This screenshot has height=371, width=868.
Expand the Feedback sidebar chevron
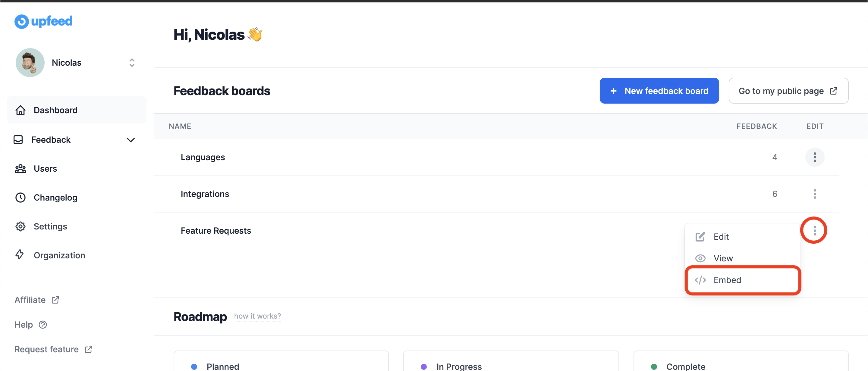tap(131, 140)
